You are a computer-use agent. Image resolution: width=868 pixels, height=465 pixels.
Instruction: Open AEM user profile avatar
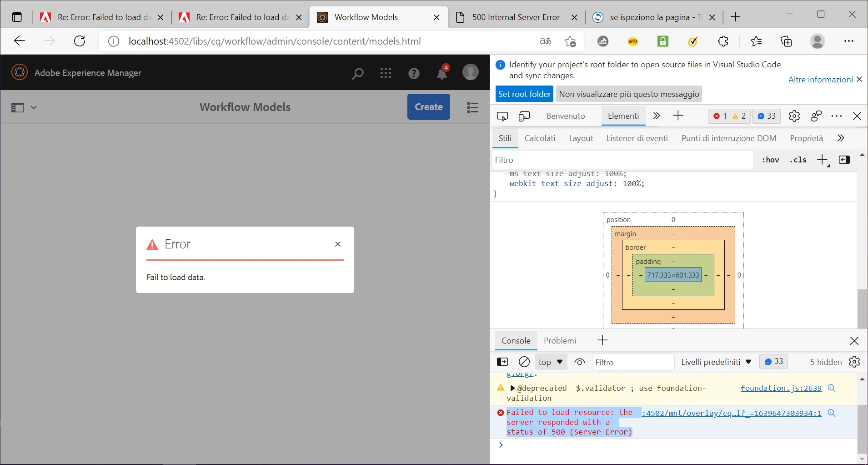pyautogui.click(x=471, y=72)
